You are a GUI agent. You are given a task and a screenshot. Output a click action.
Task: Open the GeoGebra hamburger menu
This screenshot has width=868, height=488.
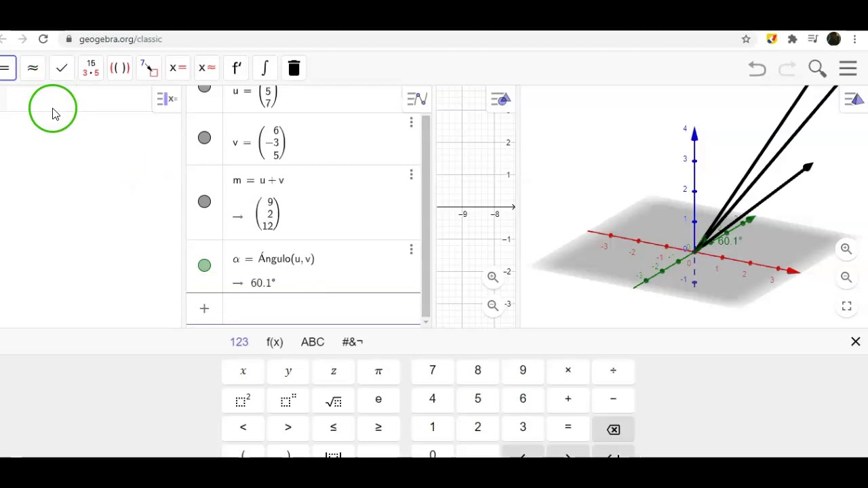pos(848,68)
